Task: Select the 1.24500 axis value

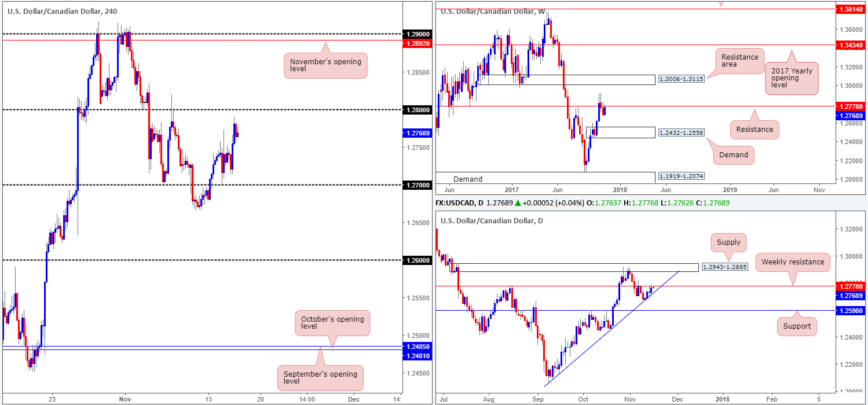Action: click(417, 373)
